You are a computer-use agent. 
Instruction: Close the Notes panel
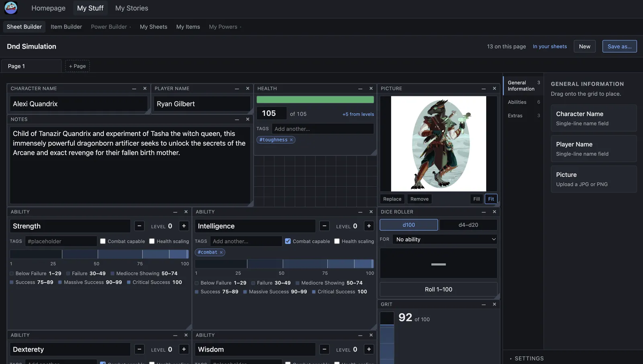click(x=248, y=119)
